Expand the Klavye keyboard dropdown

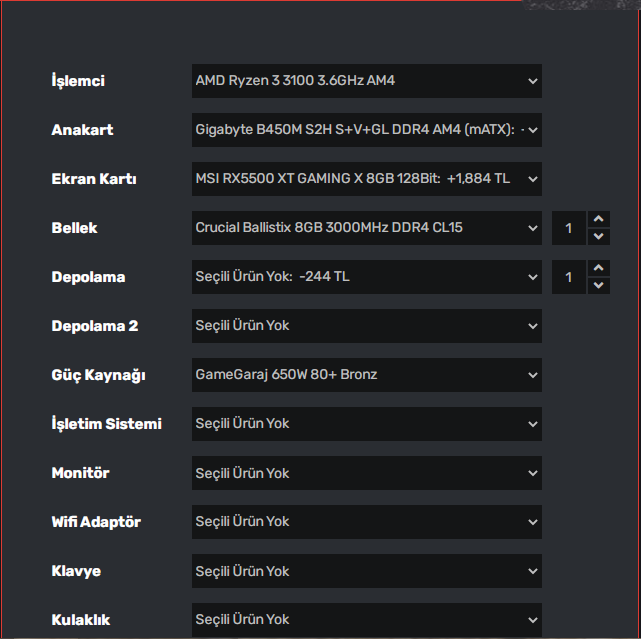(x=366, y=571)
